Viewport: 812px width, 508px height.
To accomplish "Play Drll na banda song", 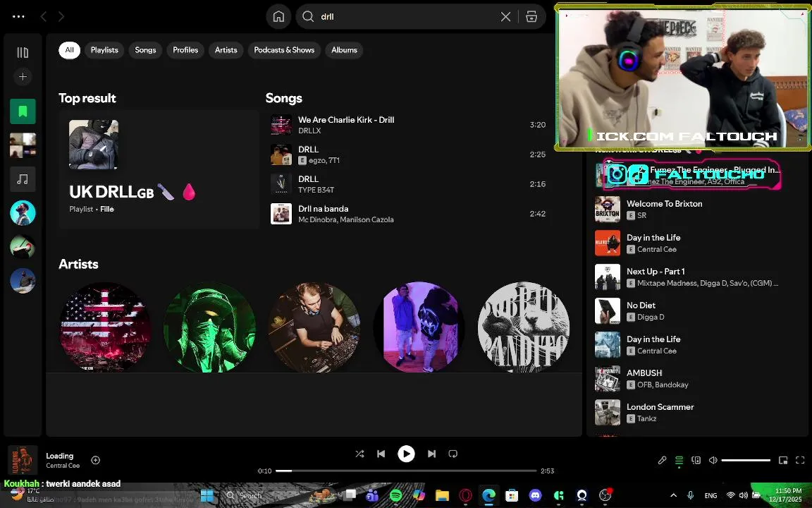I will [x=408, y=214].
